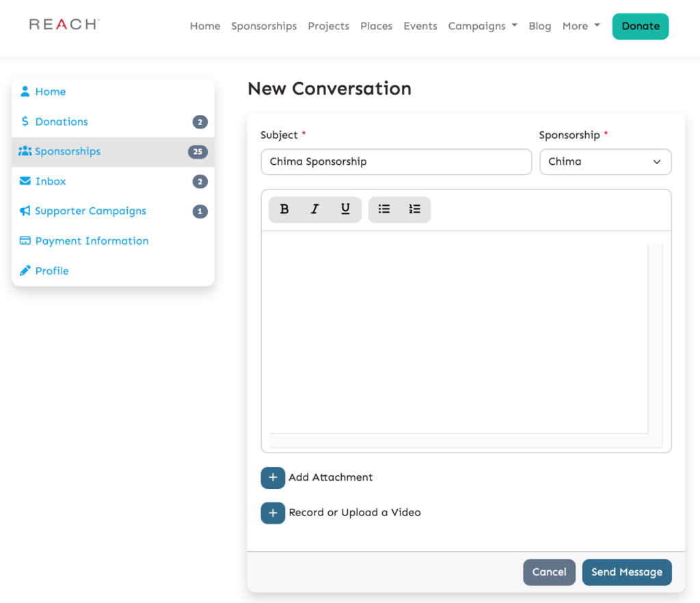Open the More dropdown in the navbar
700x603 pixels.
580,26
